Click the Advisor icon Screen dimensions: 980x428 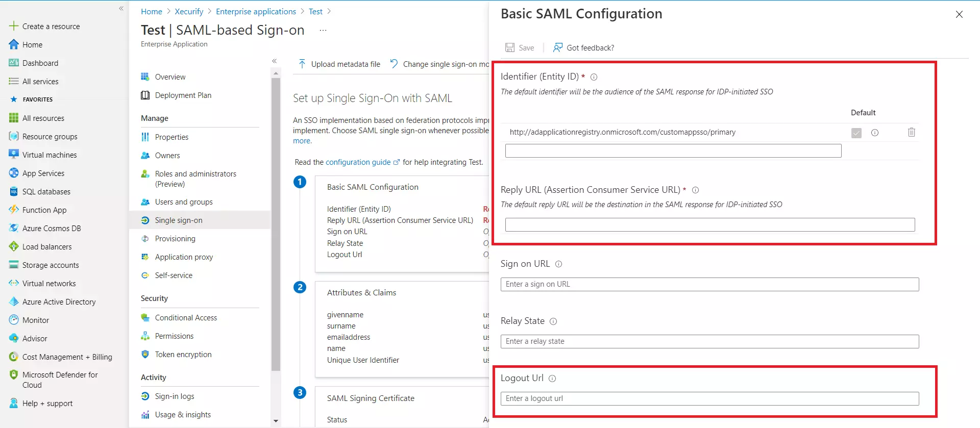coord(14,338)
